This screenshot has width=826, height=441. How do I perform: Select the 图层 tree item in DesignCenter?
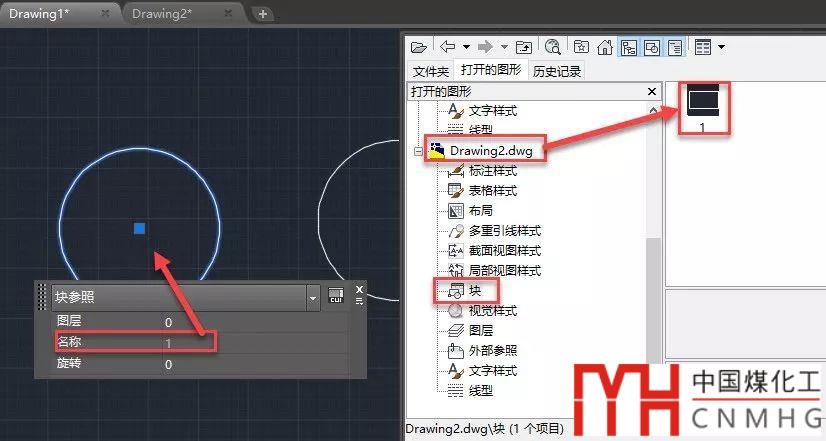481,330
